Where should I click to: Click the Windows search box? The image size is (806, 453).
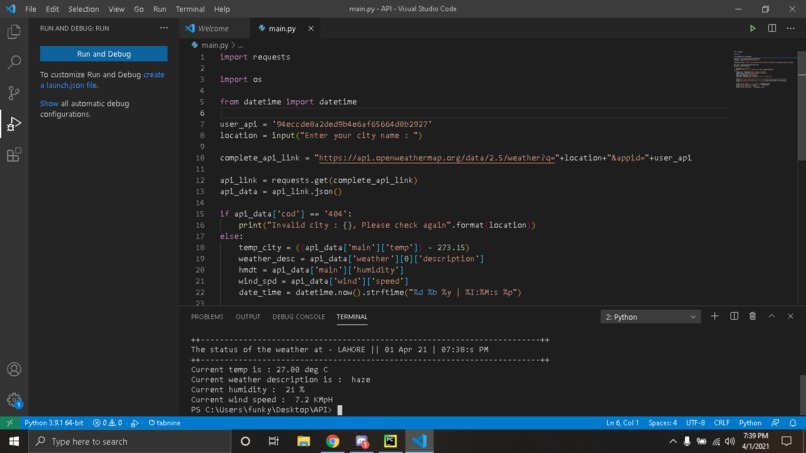[x=130, y=441]
